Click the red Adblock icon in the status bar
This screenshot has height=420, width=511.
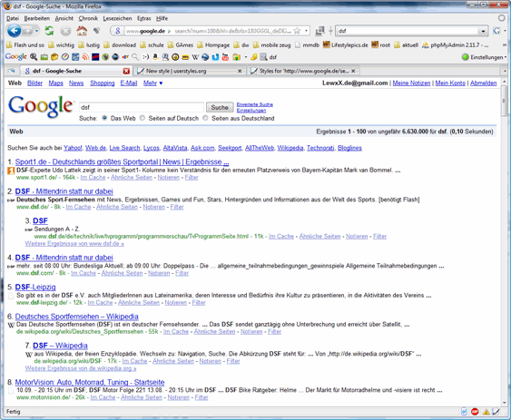tap(475, 412)
